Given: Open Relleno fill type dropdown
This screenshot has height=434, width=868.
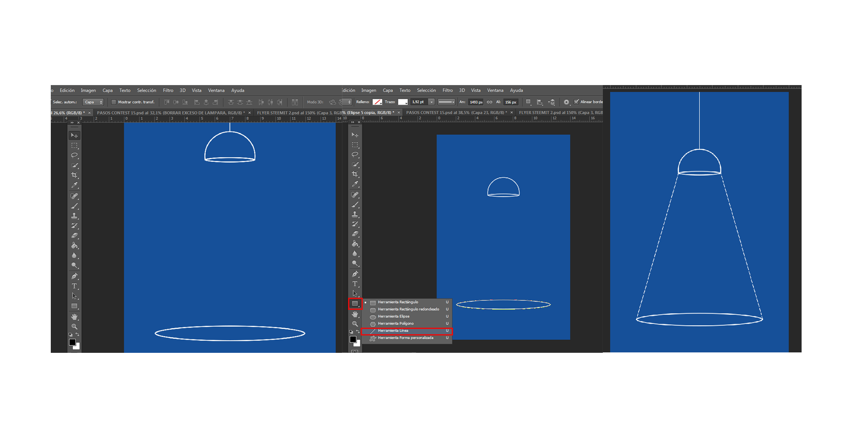Looking at the screenshot, I should point(377,102).
